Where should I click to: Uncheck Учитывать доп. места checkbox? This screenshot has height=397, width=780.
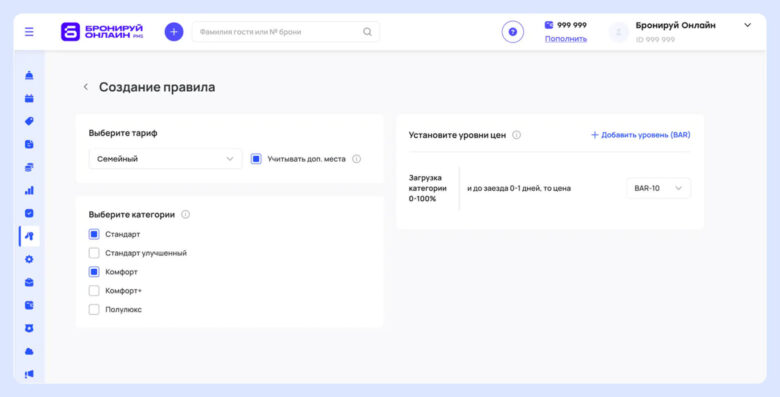256,159
